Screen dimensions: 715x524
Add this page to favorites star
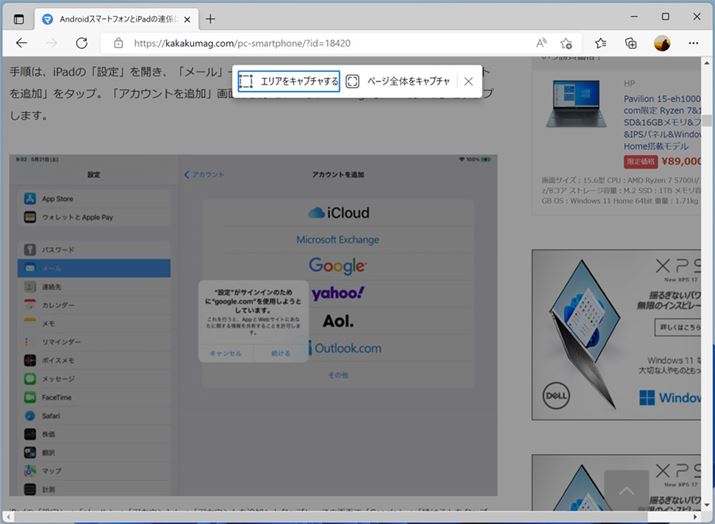click(x=566, y=43)
